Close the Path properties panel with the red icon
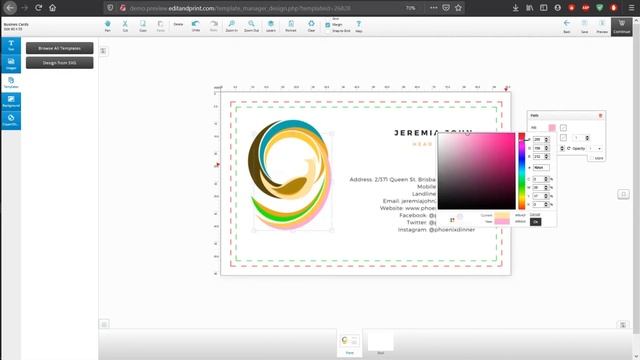Image resolution: width=640 pixels, height=360 pixels. pos(600,116)
